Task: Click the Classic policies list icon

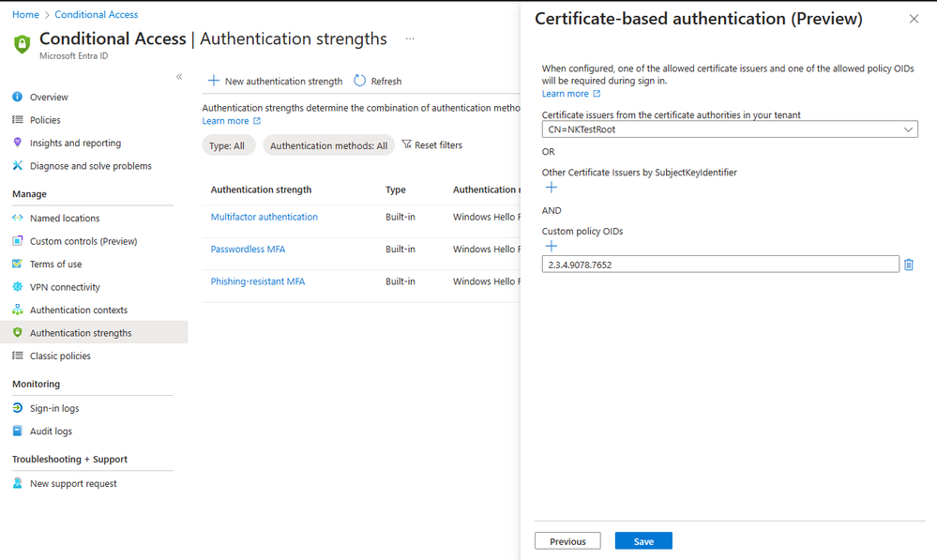Action: (17, 356)
